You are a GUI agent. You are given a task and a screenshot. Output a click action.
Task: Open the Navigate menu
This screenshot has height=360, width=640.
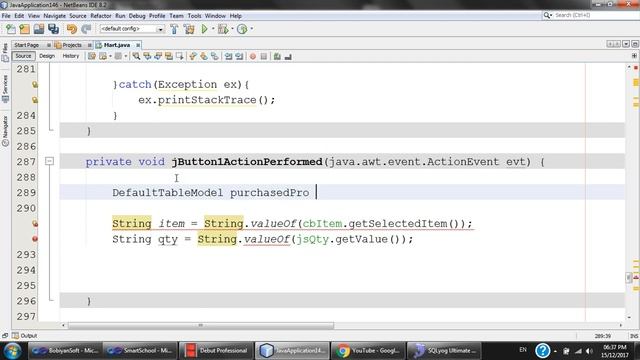(x=54, y=16)
